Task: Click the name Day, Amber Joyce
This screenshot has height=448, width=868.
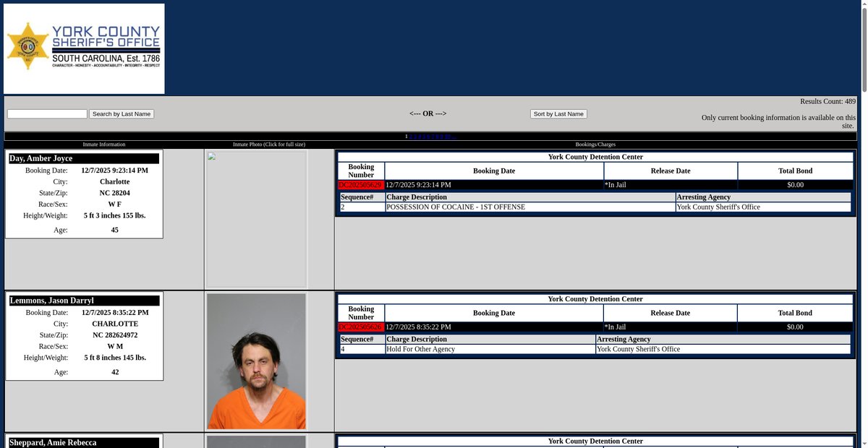Action: click(x=41, y=158)
